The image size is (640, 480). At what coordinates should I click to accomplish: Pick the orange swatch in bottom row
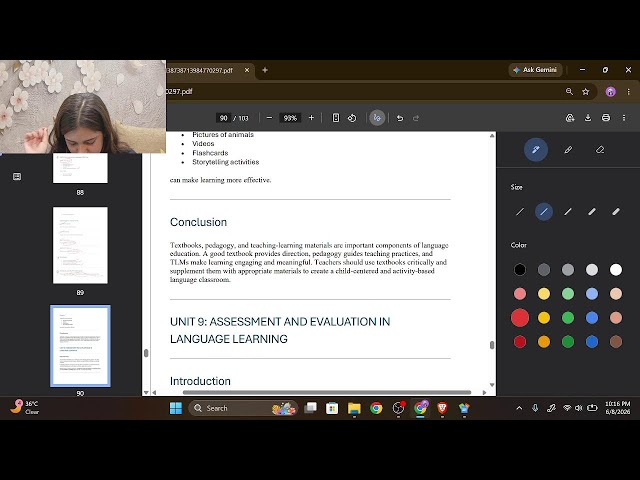(x=544, y=342)
